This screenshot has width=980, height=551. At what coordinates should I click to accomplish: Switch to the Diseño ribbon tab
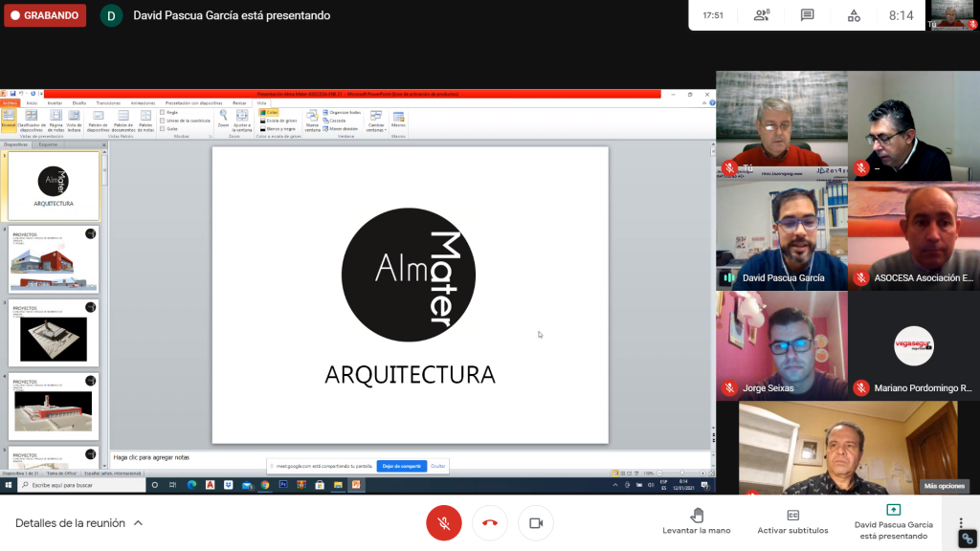pyautogui.click(x=79, y=103)
